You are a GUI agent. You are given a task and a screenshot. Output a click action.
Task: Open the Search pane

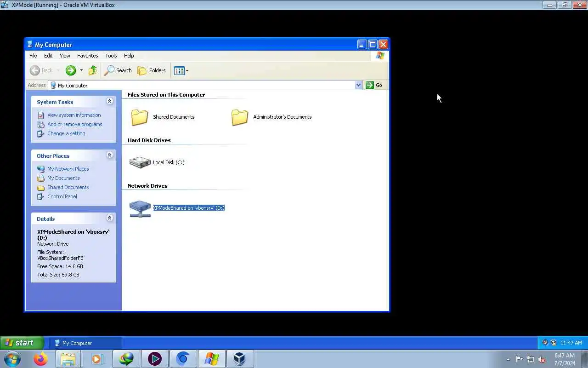[x=118, y=70]
